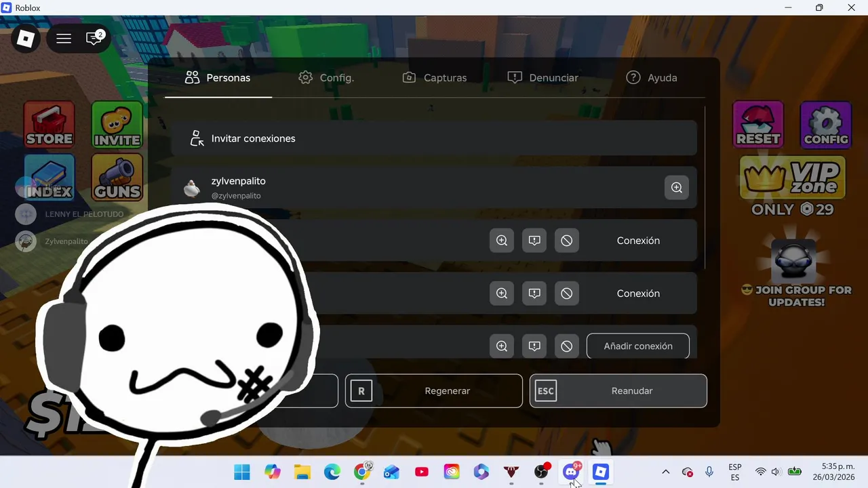This screenshot has height=488, width=868.
Task: Click the Regenerar button
Action: [x=434, y=391]
